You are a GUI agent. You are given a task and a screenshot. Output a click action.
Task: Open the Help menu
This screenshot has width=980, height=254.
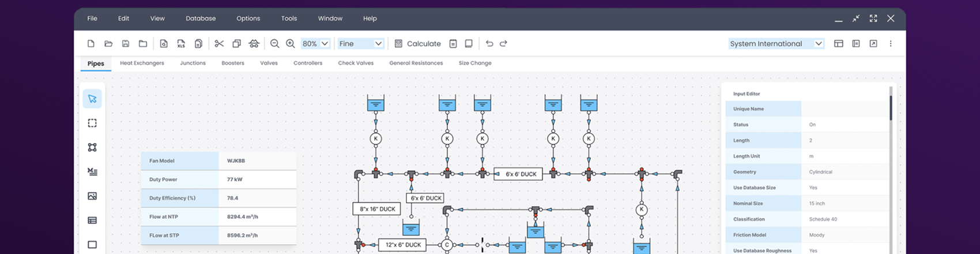pos(370,18)
